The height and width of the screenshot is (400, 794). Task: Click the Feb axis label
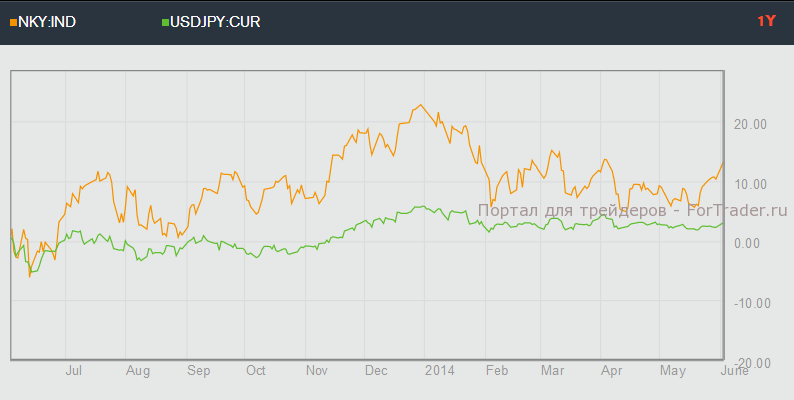497,371
